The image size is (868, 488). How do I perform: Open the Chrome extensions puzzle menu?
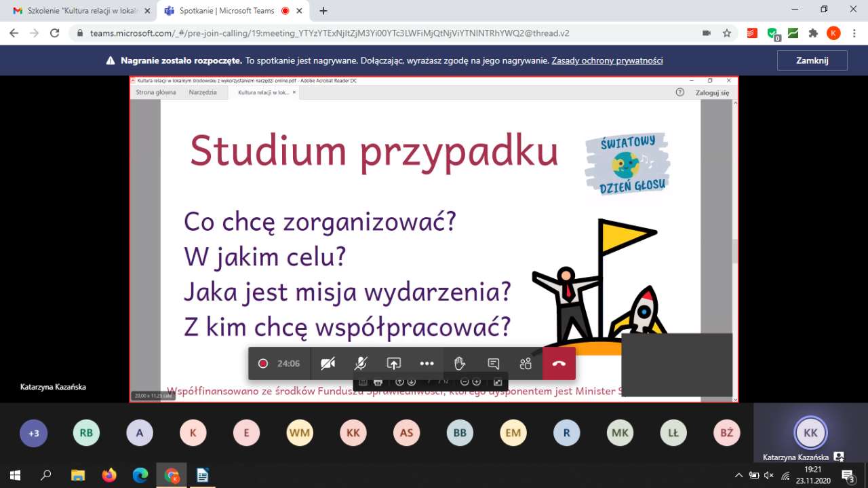[813, 33]
